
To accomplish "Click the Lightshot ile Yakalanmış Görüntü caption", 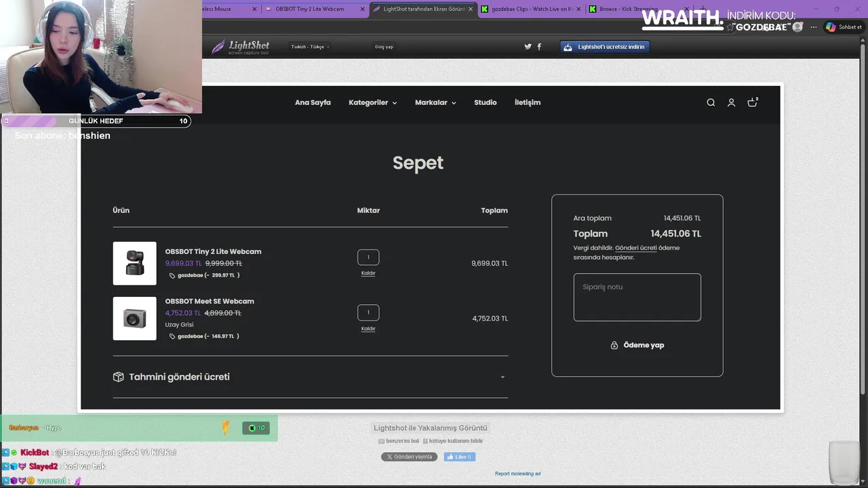I will (431, 428).
